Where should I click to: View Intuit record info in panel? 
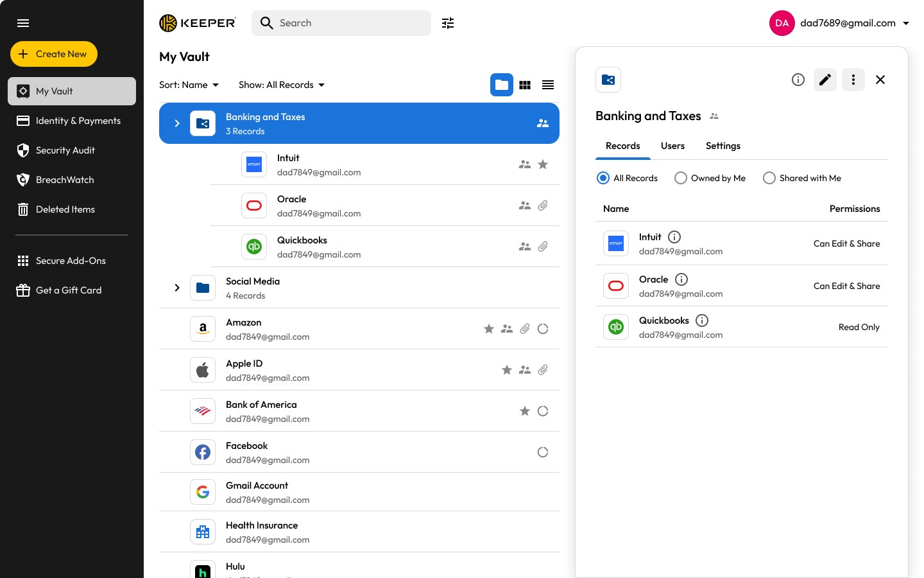pos(674,237)
